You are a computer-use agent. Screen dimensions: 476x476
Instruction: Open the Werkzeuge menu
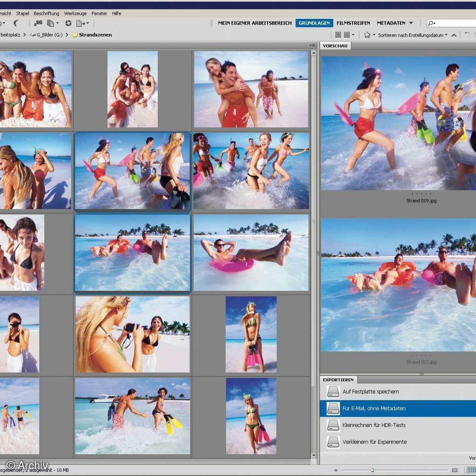(75, 13)
